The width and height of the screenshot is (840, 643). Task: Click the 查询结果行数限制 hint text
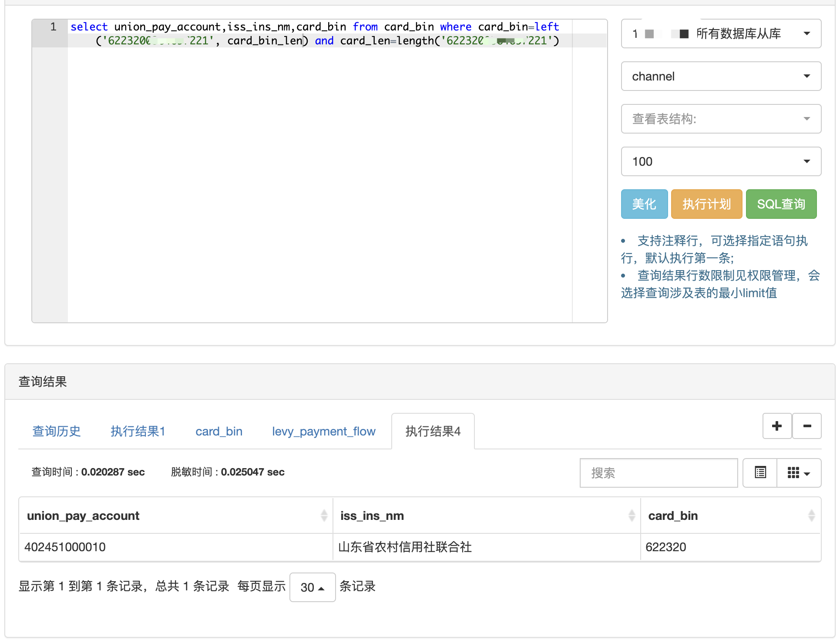click(720, 284)
